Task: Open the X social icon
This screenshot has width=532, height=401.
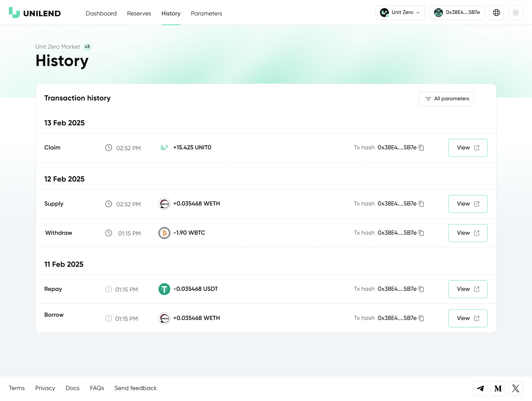Action: point(516,388)
